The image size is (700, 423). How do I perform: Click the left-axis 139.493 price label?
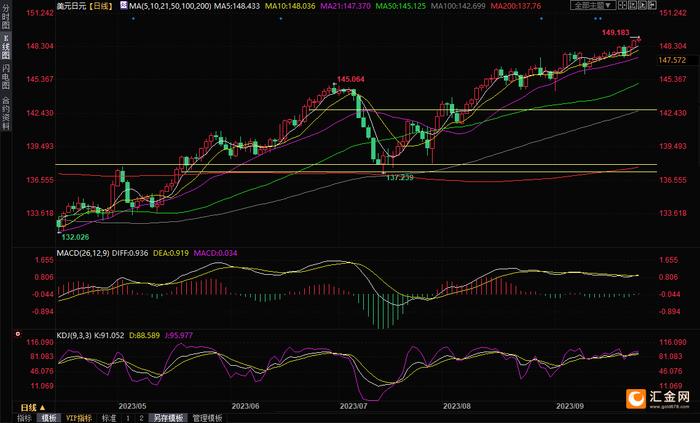pyautogui.click(x=40, y=146)
